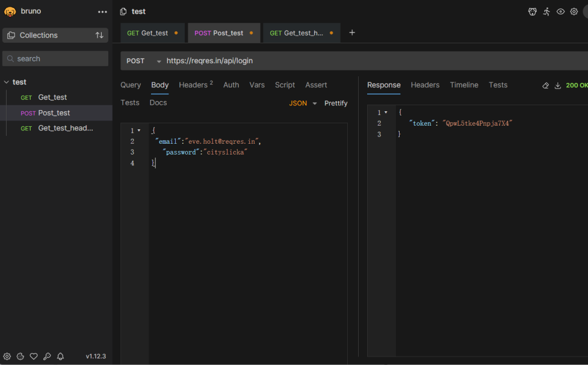Select Get_test request in sidebar
588x365 pixels.
tap(56, 97)
